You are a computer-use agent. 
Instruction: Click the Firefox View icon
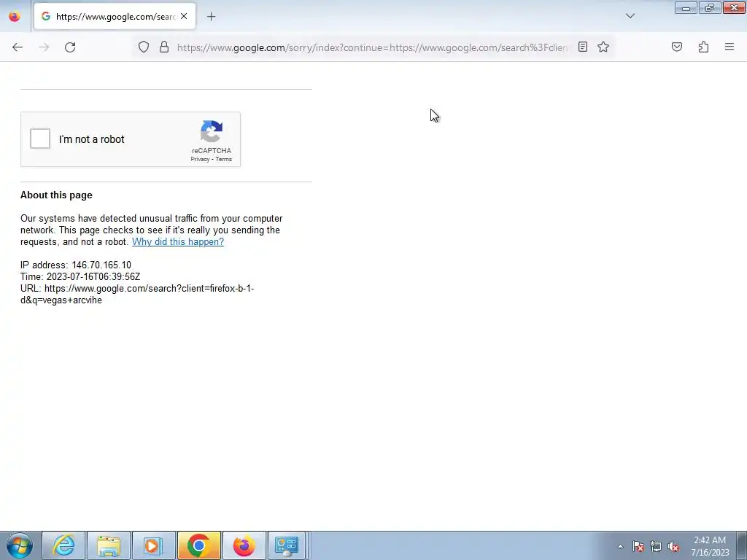15,16
